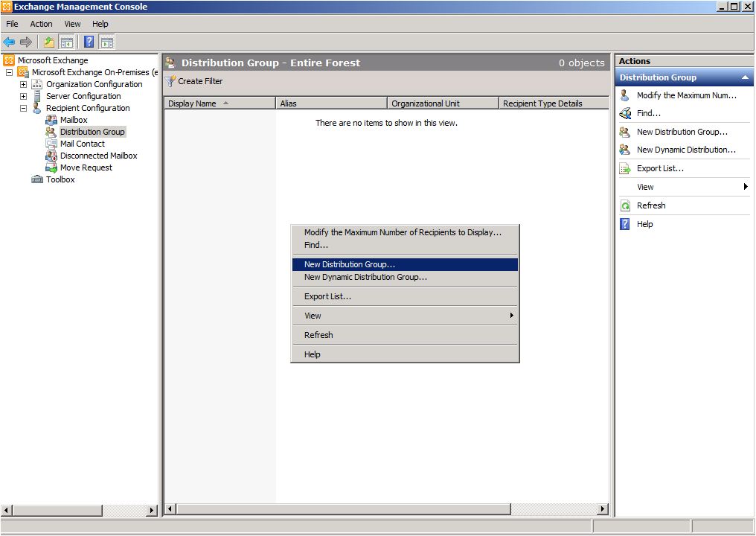Choose Help in the context menu
756x536 pixels.
pos(405,354)
